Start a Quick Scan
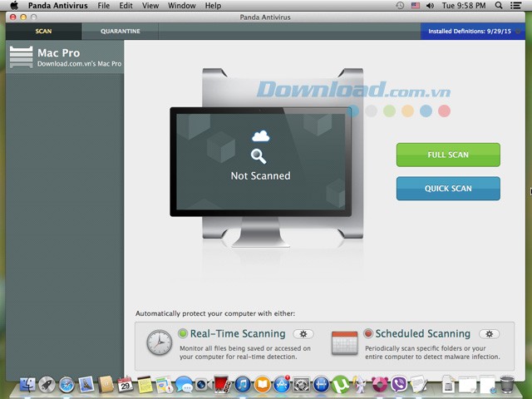This screenshot has width=532, height=399. point(448,189)
